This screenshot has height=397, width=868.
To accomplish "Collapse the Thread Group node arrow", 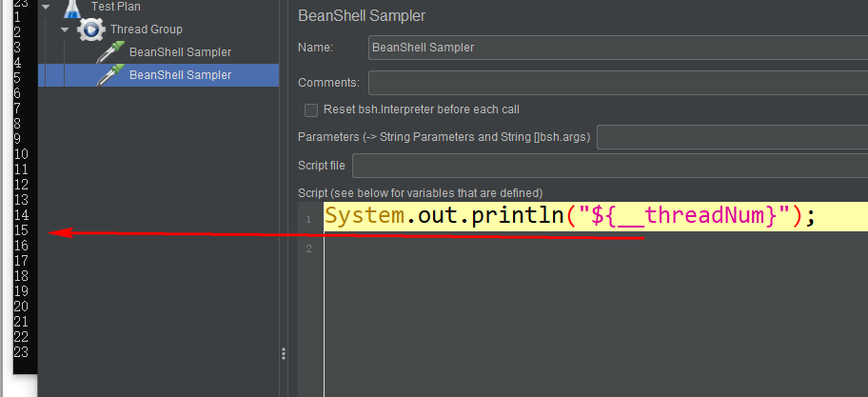I will [65, 30].
